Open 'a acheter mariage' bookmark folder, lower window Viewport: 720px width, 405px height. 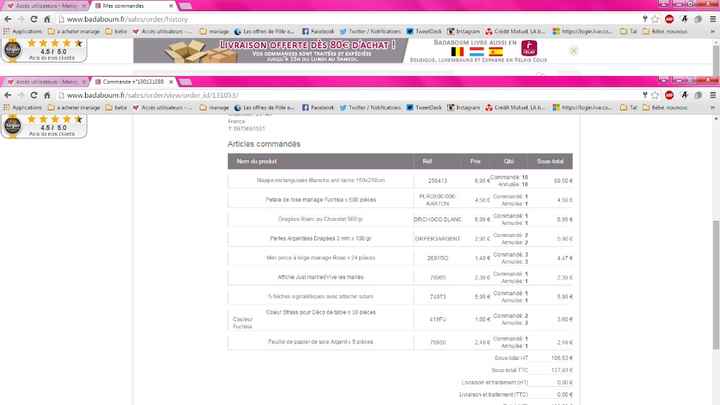[x=76, y=107]
